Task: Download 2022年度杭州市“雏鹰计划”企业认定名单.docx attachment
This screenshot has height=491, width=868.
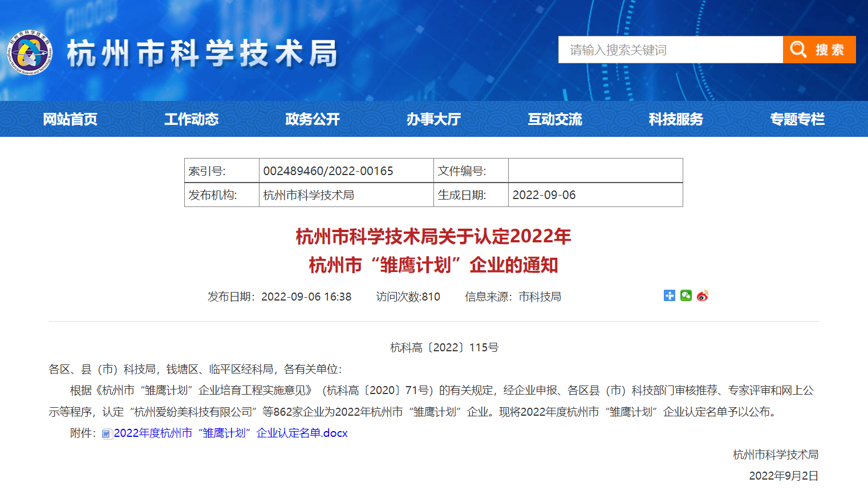Action: [231, 433]
